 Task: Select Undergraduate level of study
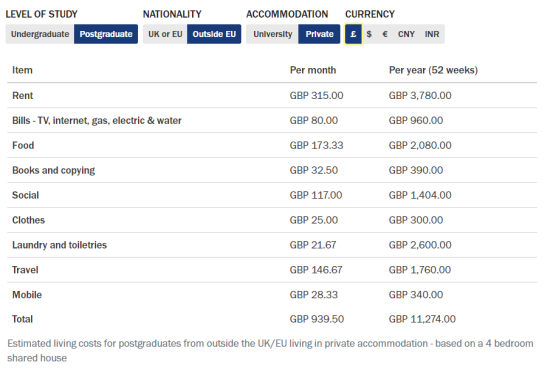point(40,34)
